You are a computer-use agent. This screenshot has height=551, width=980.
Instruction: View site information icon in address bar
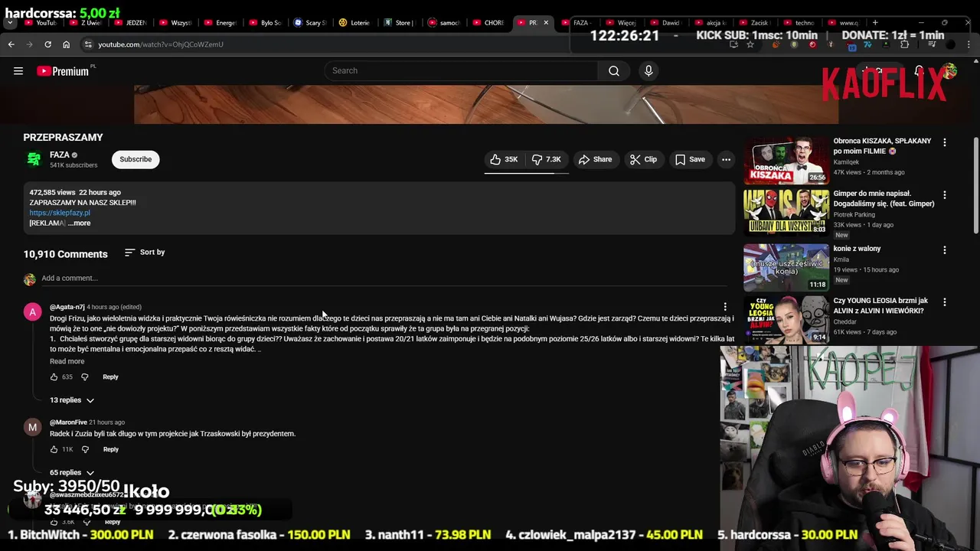[x=88, y=44]
